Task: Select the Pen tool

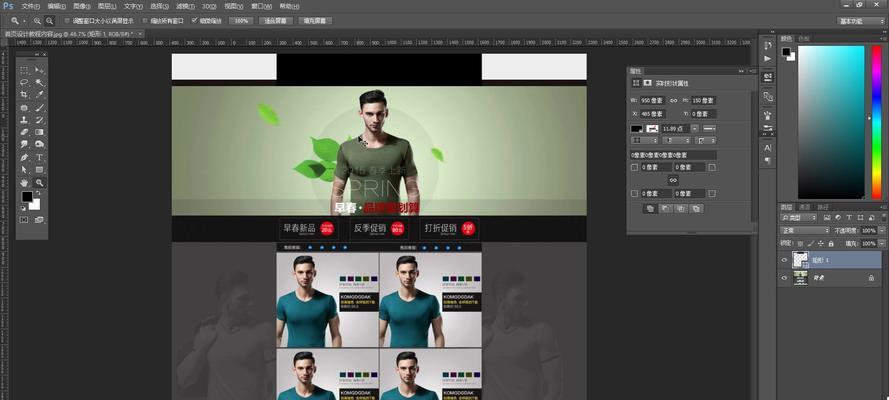Action: pyautogui.click(x=24, y=157)
